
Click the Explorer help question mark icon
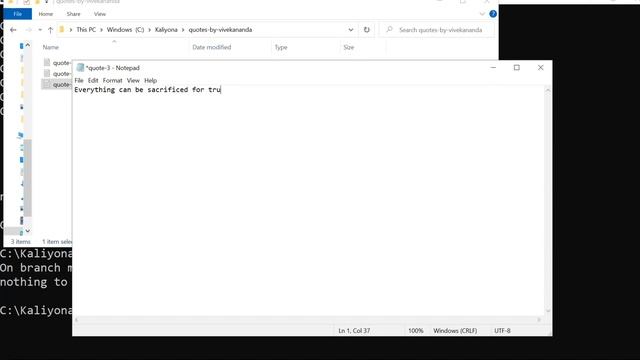[493, 14]
